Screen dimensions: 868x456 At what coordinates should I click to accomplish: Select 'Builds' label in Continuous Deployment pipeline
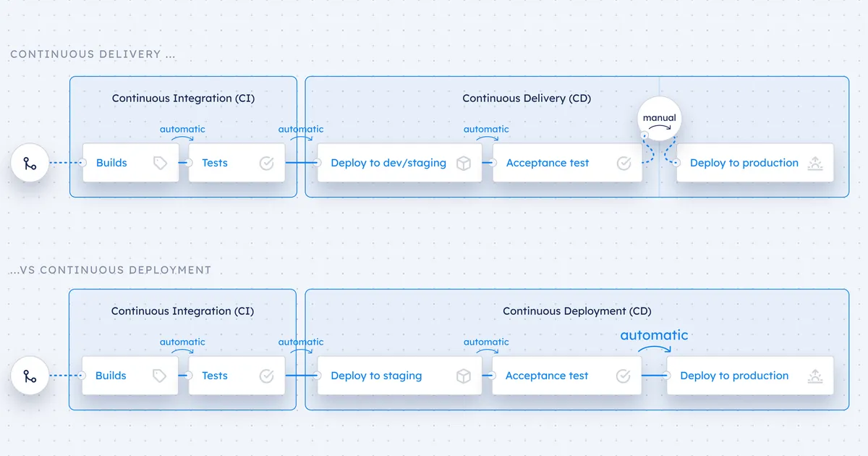point(111,376)
